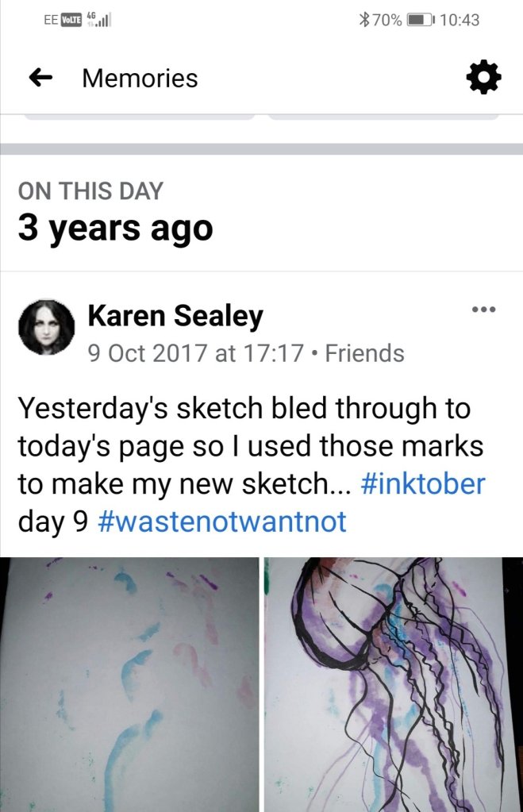The width and height of the screenshot is (523, 812).
Task: Tap the VoLTE status badge
Action: click(x=73, y=20)
